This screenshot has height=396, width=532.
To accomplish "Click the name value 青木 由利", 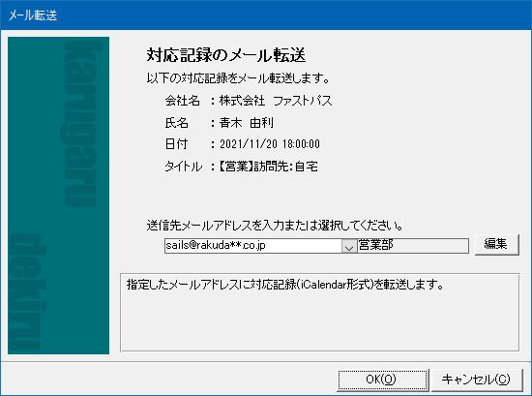I will pos(247,123).
